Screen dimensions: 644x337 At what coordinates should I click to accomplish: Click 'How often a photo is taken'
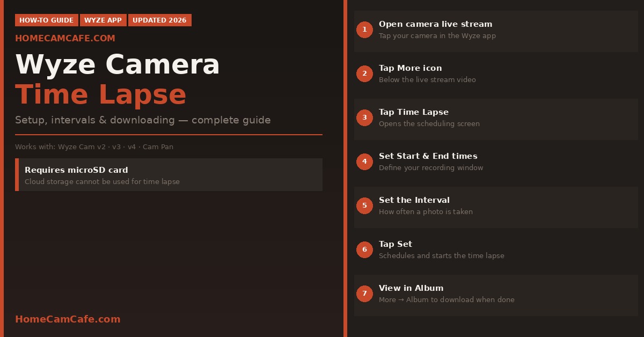[426, 212]
